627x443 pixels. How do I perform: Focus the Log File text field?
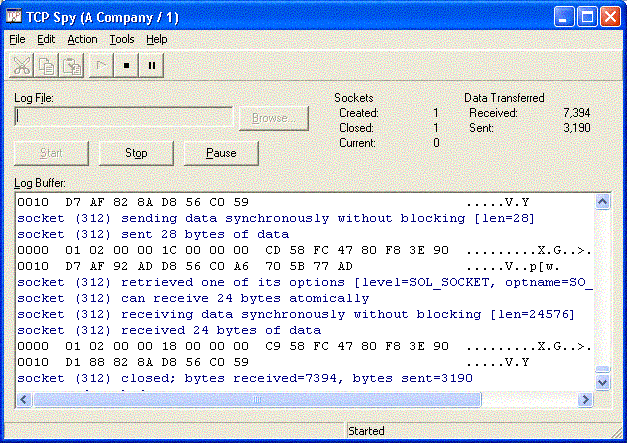(124, 117)
